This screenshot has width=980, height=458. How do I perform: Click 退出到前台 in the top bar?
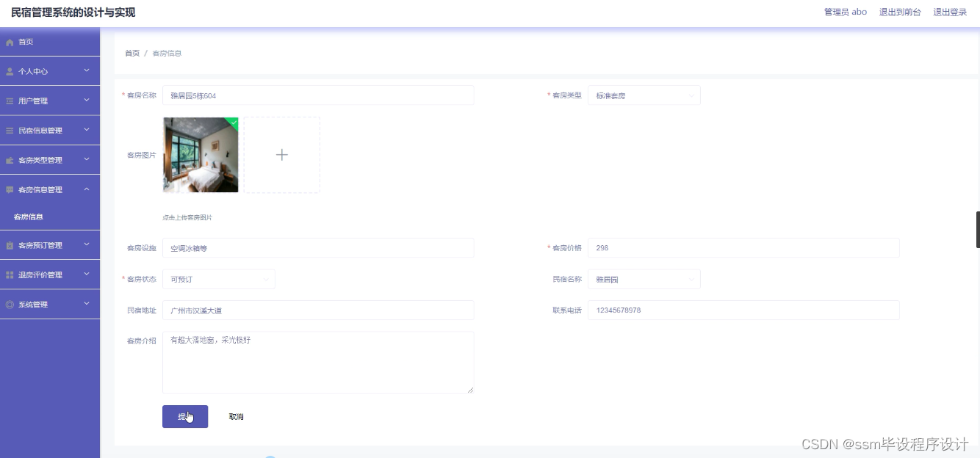coord(901,12)
